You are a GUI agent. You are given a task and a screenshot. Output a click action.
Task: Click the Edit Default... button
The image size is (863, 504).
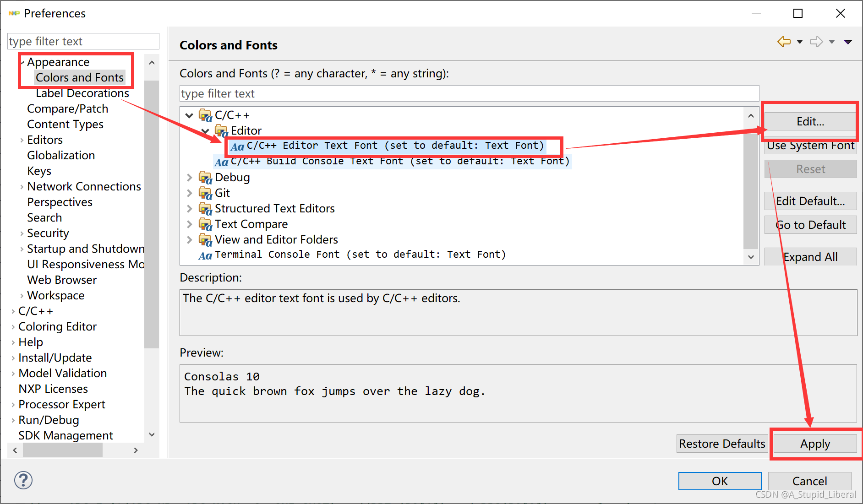point(810,201)
